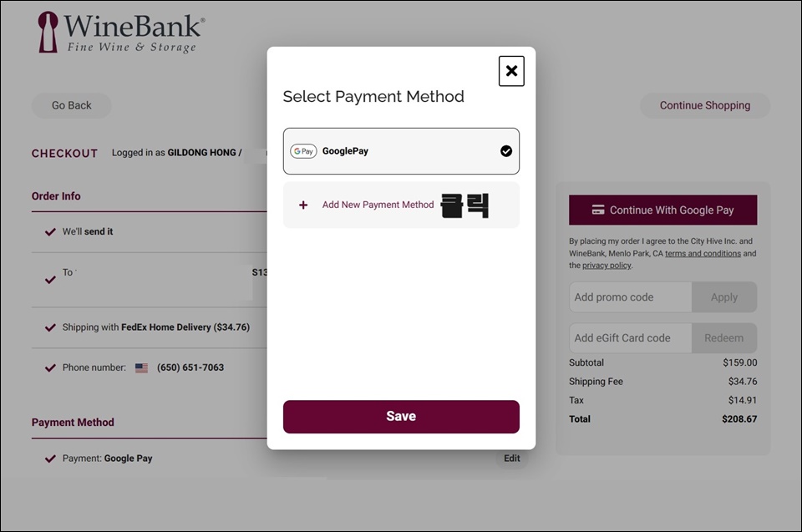The image size is (802, 532).
Task: Redeem the eGift card
Action: click(x=724, y=338)
